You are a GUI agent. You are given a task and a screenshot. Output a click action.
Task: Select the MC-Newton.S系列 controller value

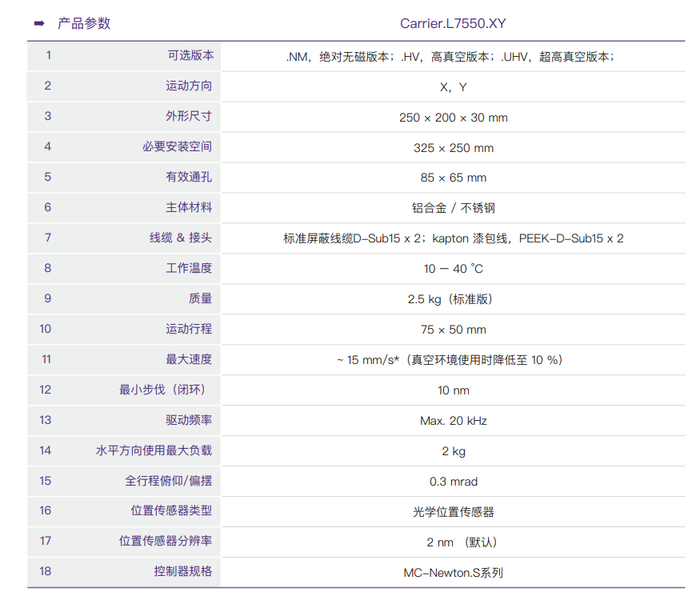tap(453, 573)
